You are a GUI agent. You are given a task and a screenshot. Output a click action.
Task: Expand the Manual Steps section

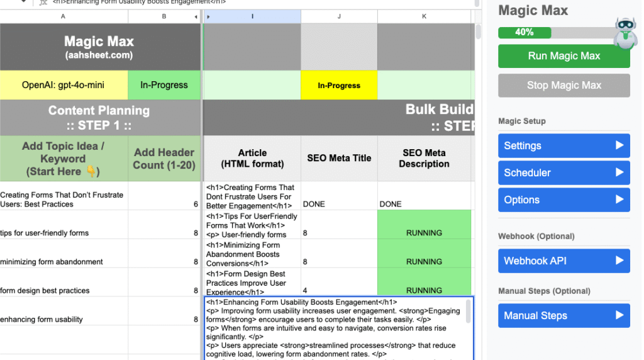point(563,315)
